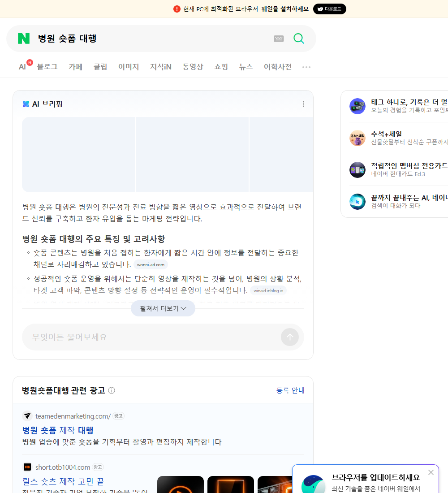
Task: Switch to the 블로그 tab
Action: 47,67
